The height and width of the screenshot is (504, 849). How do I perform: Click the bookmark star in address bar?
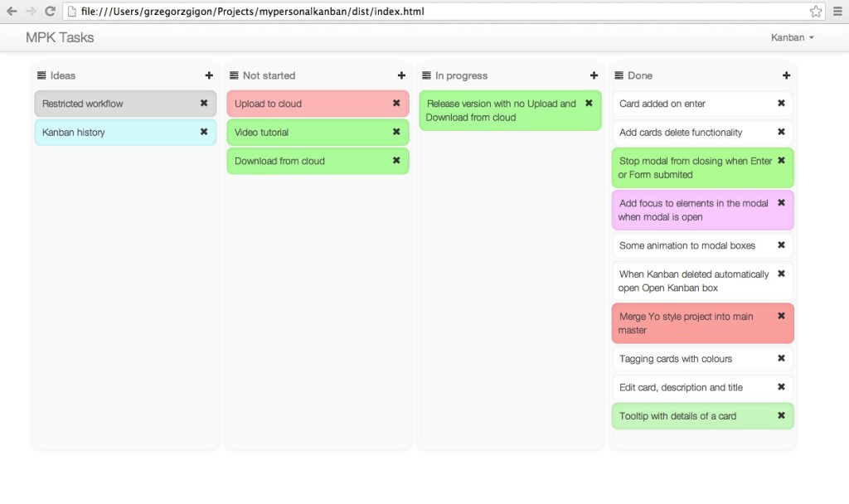[x=816, y=12]
